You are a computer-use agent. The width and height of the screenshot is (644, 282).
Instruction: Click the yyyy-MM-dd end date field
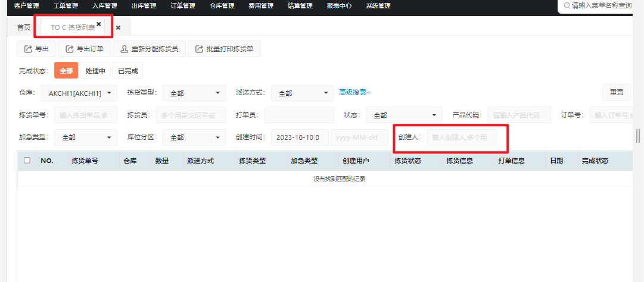pos(359,137)
